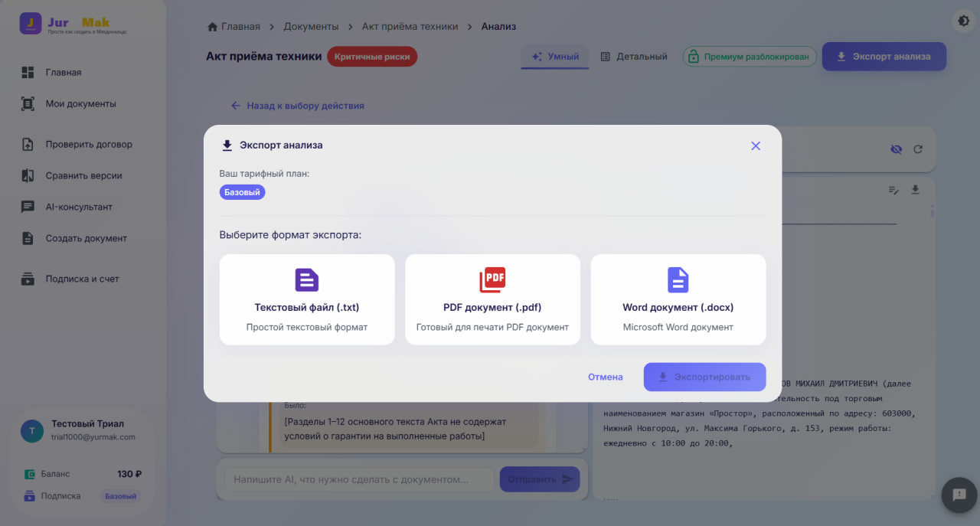The height and width of the screenshot is (526, 980).
Task: Open the edit list icon in document panel
Action: coord(893,190)
